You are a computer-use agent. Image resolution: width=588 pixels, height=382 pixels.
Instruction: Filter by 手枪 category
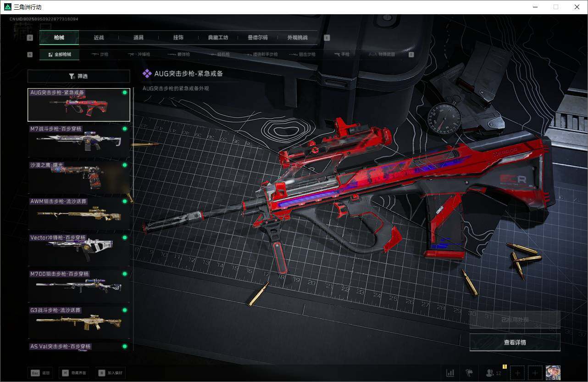342,54
